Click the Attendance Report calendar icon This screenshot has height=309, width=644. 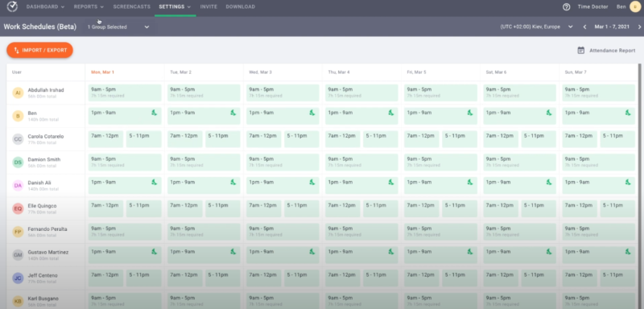click(x=580, y=51)
